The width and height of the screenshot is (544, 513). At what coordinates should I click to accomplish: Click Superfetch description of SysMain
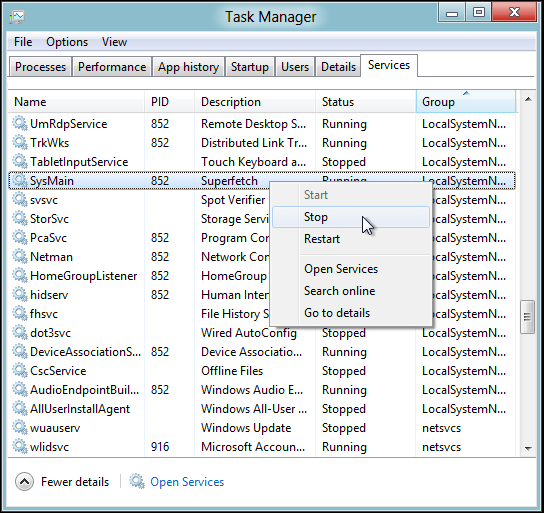pyautogui.click(x=229, y=181)
